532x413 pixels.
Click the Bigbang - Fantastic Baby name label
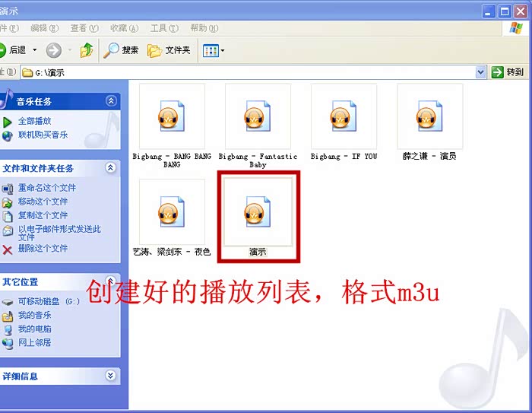pyautogui.click(x=258, y=160)
